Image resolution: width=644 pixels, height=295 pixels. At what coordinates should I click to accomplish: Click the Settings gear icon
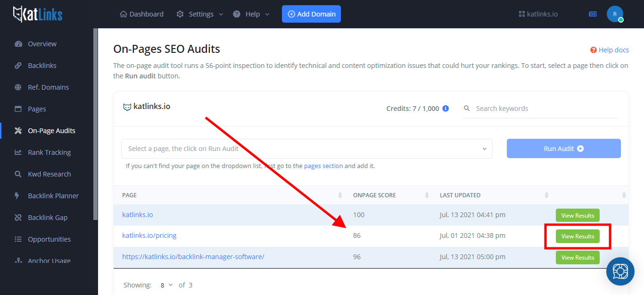pos(180,14)
